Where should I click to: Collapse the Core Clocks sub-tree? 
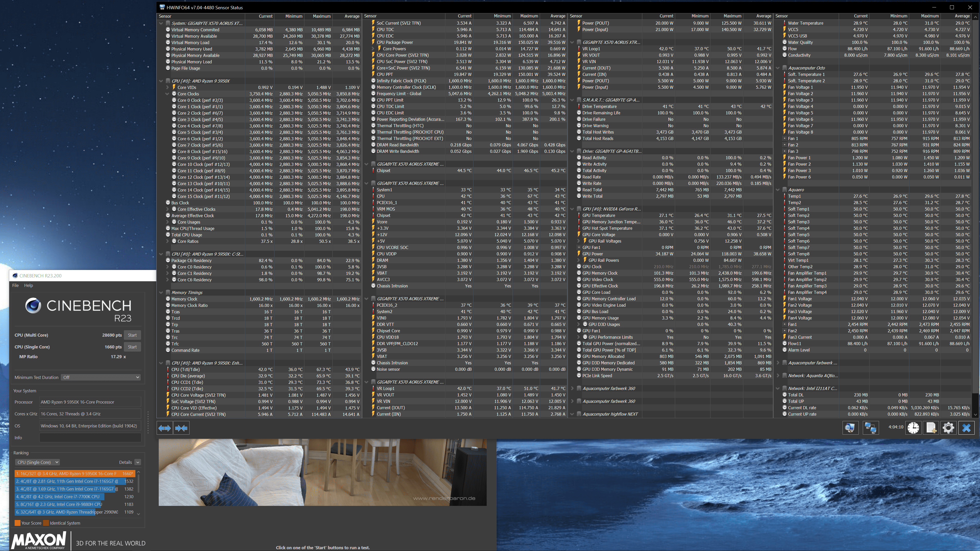167,94
